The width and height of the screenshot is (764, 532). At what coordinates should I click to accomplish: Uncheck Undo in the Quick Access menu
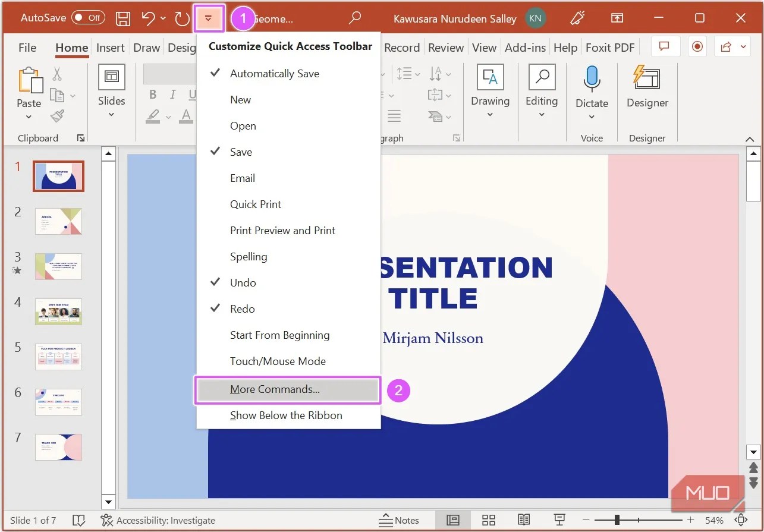point(242,282)
